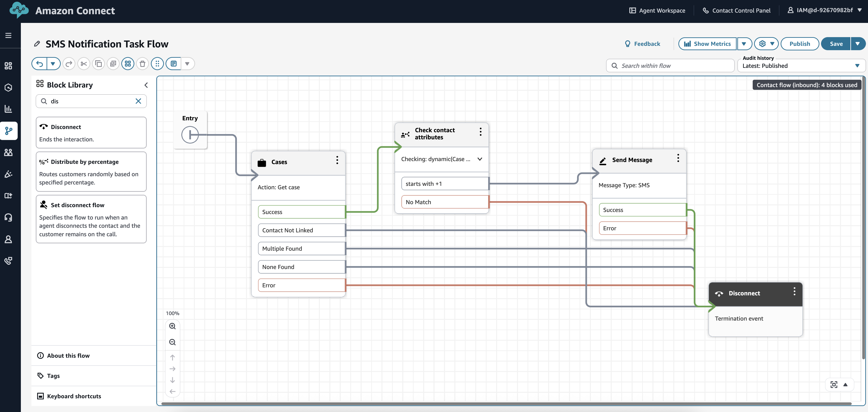Click the canvas horizontal scrollbar

tap(506, 403)
